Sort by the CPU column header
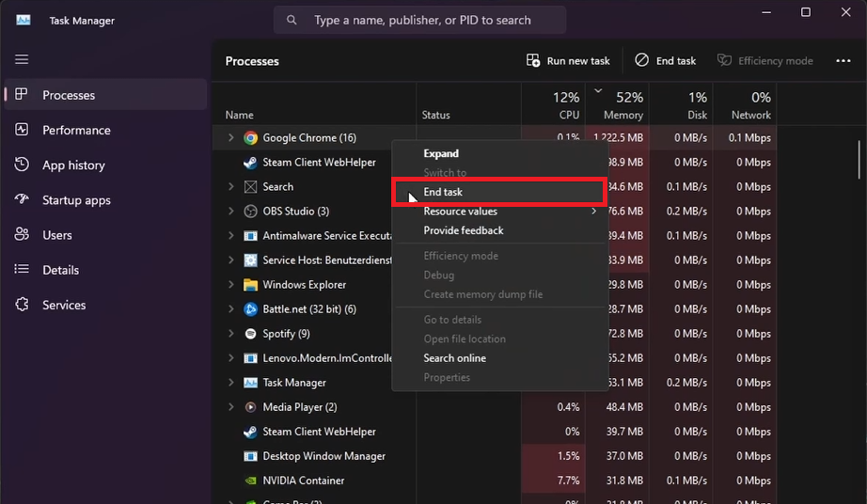867x504 pixels. pos(554,104)
